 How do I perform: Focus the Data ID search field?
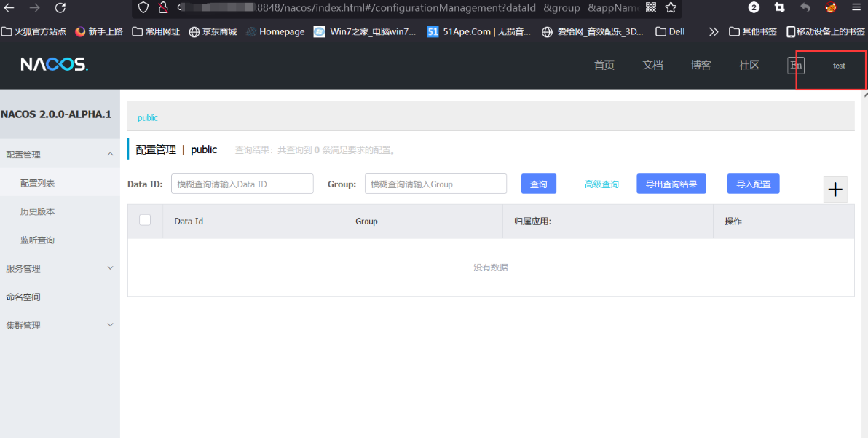[242, 184]
